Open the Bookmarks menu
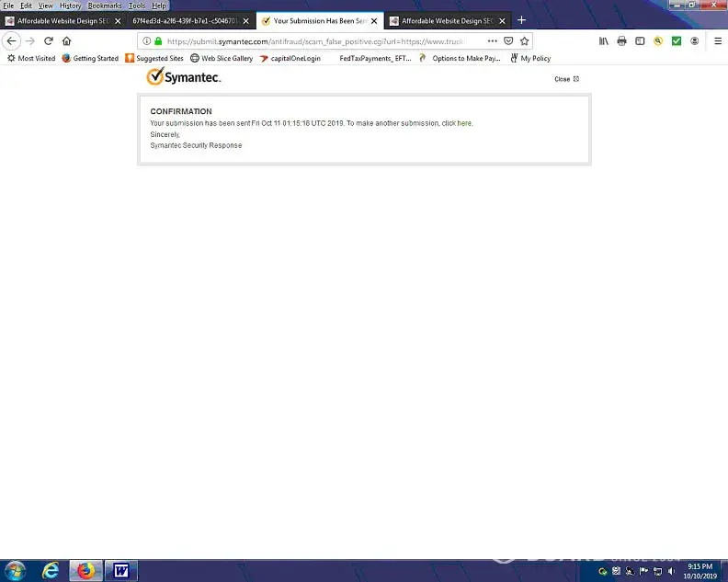 [105, 6]
